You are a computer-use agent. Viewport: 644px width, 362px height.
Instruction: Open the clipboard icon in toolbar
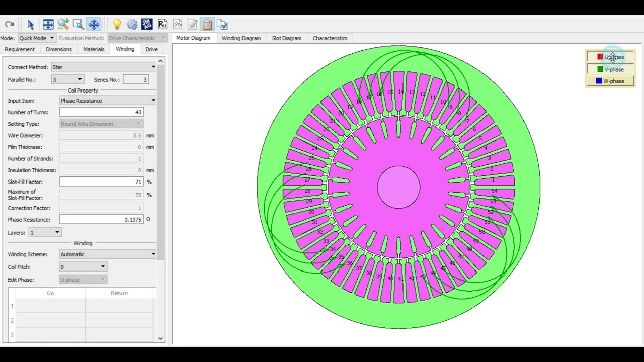pos(207,24)
